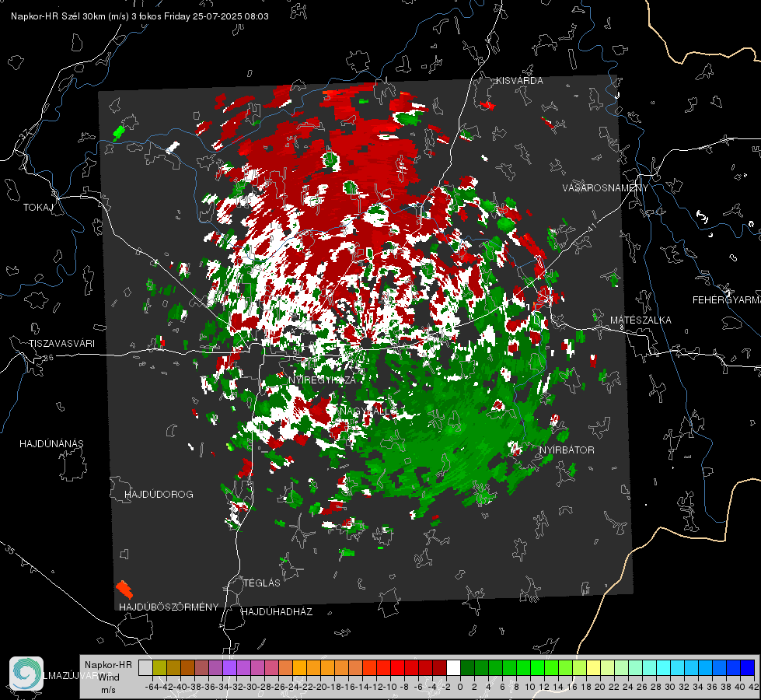
Task: Click the Napkor-HR legend title
Action: pos(108,665)
